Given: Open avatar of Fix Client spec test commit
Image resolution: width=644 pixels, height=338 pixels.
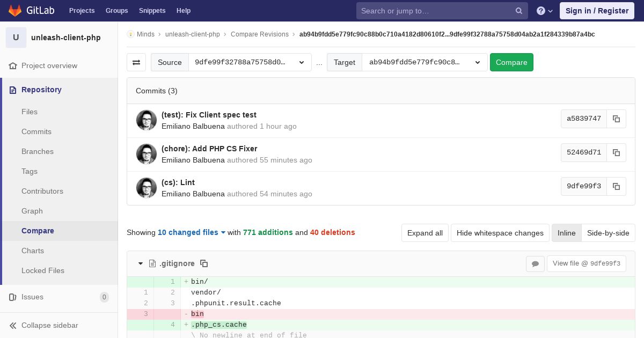Looking at the screenshot, I should click(x=147, y=120).
